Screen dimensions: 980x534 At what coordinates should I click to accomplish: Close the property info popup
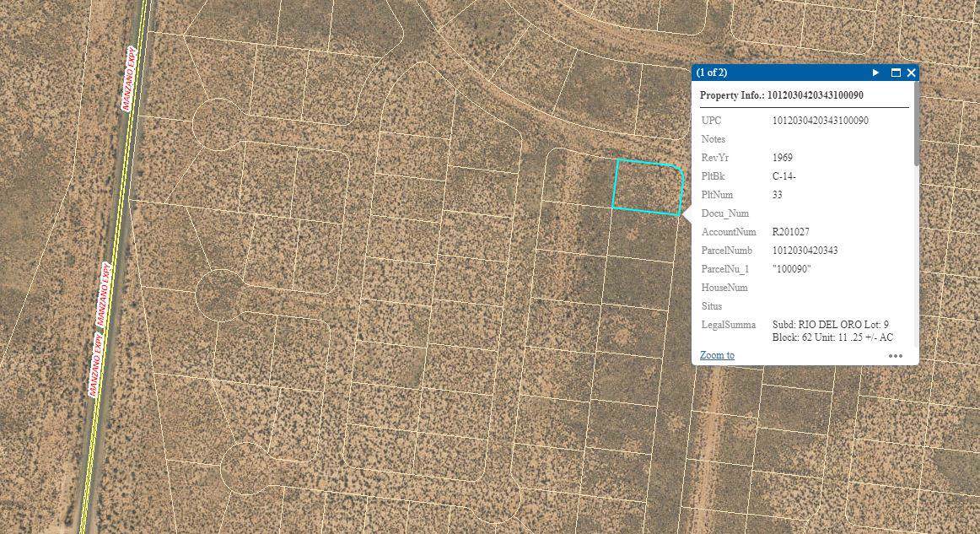[911, 73]
